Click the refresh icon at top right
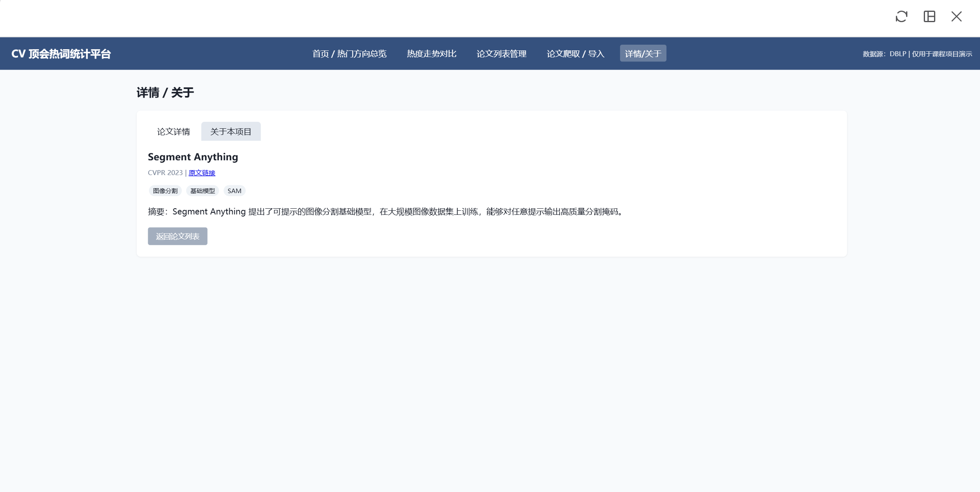Screen dimensions: 980x492 pyautogui.click(x=901, y=16)
